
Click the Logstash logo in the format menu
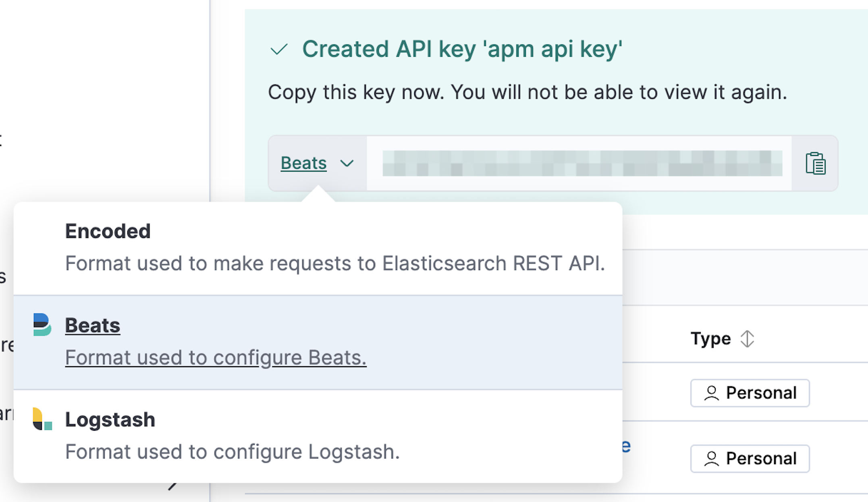(42, 419)
